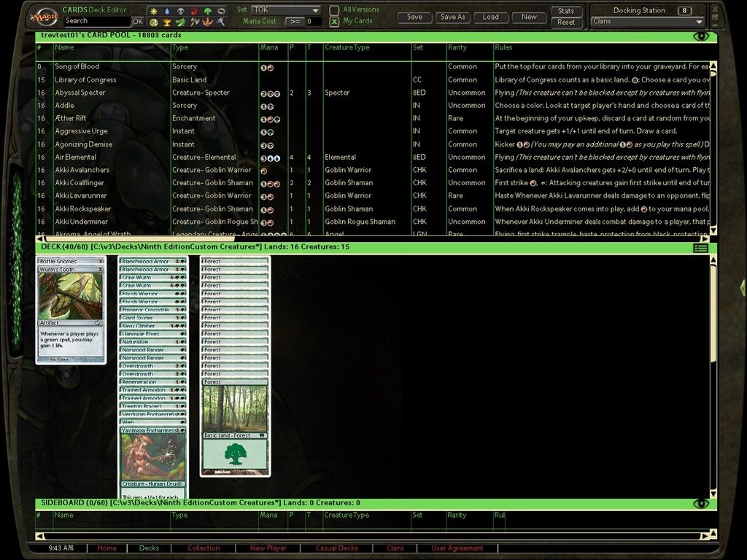The height and width of the screenshot is (560, 747).
Task: Uncheck the My Cards checkbox
Action: point(334,21)
